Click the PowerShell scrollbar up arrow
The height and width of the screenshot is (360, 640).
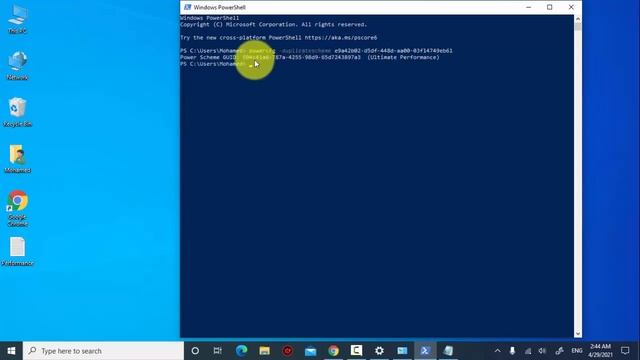pyautogui.click(x=578, y=19)
